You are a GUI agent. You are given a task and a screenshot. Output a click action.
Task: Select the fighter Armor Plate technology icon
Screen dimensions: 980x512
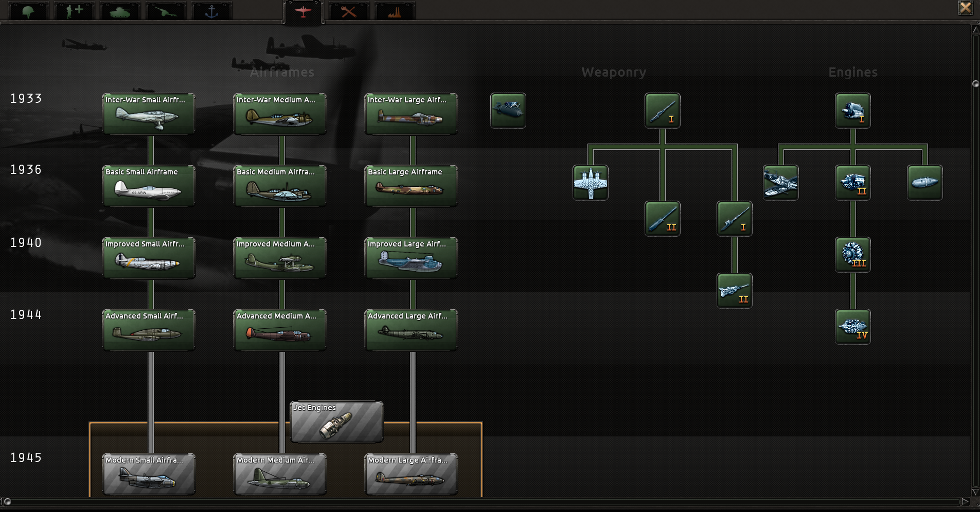pos(780,183)
